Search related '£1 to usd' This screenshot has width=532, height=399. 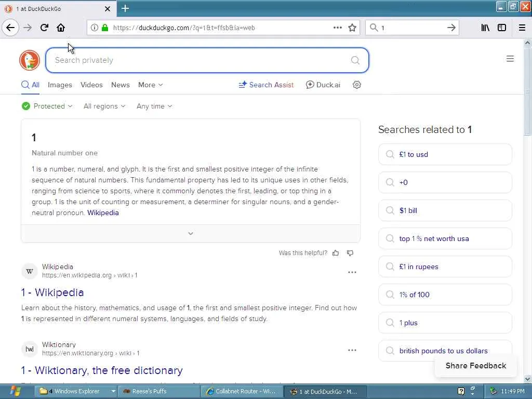(445, 154)
